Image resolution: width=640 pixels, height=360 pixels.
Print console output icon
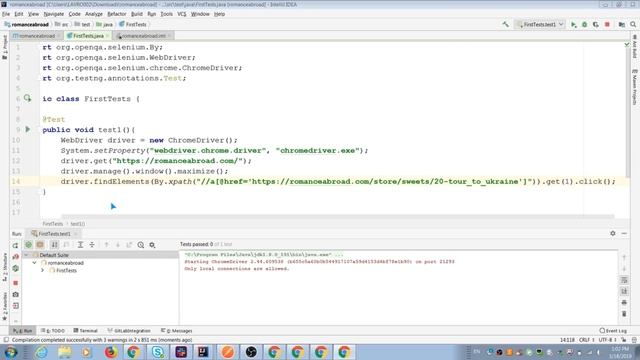coord(624,302)
